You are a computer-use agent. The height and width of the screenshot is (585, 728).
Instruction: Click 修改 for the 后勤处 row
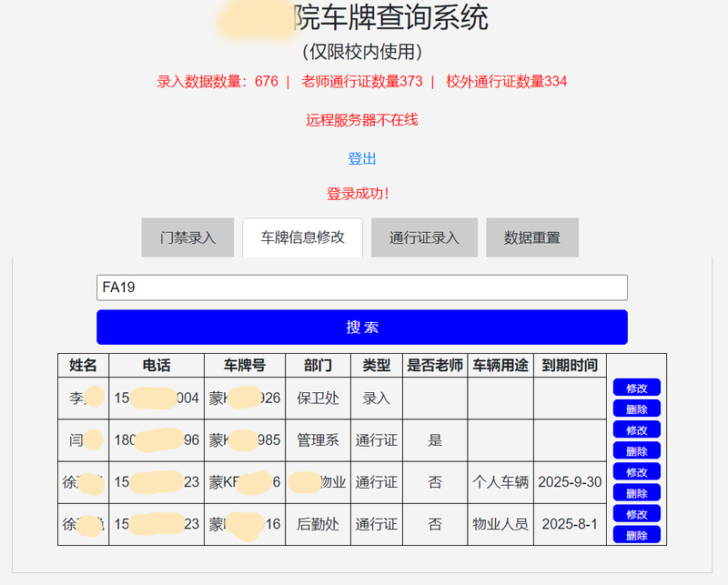[636, 514]
